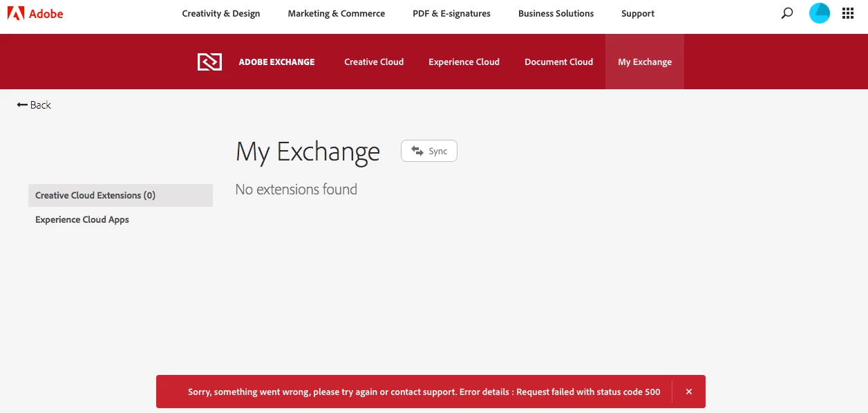Click the Sync button
Viewport: 868px width, 413px height.
point(429,151)
